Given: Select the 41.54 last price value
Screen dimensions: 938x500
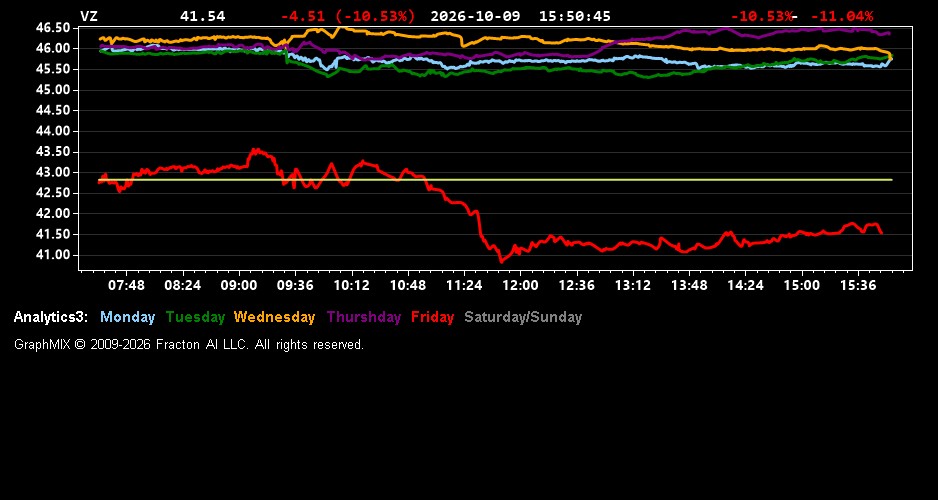Looking at the screenshot, I should tap(203, 16).
